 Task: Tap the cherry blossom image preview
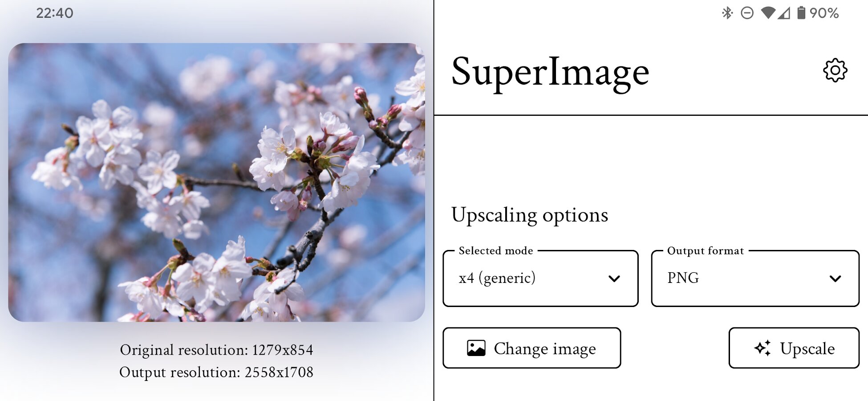pos(216,182)
